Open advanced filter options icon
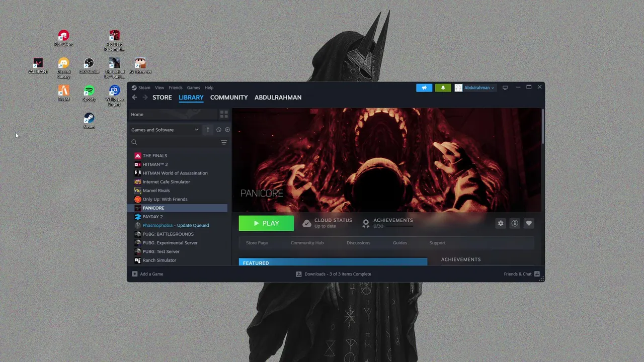The image size is (644, 362). point(224,142)
